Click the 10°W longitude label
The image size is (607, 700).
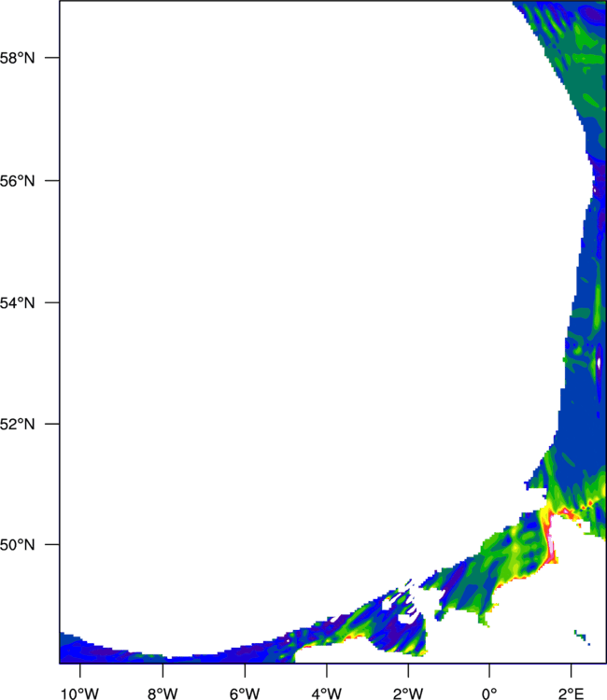[x=80, y=693]
